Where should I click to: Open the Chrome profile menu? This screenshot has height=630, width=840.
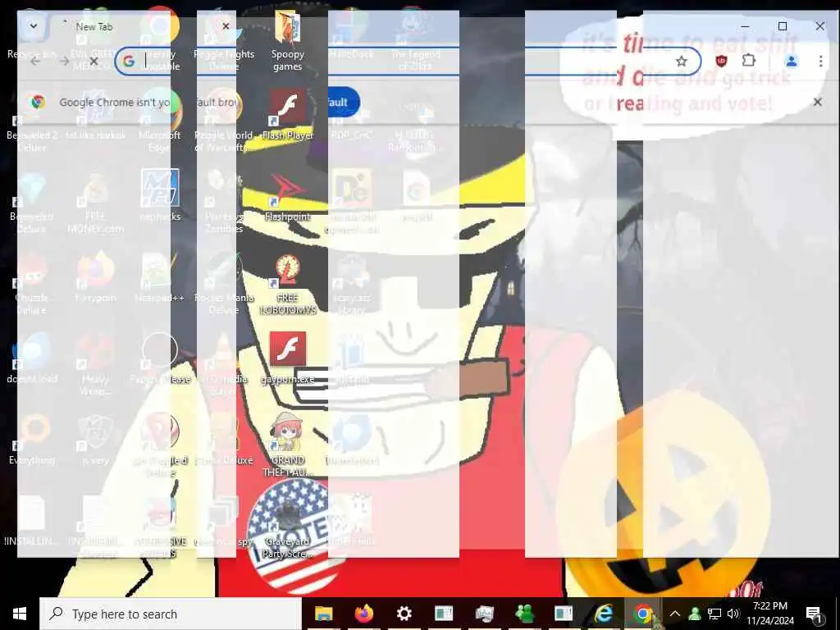(x=791, y=62)
